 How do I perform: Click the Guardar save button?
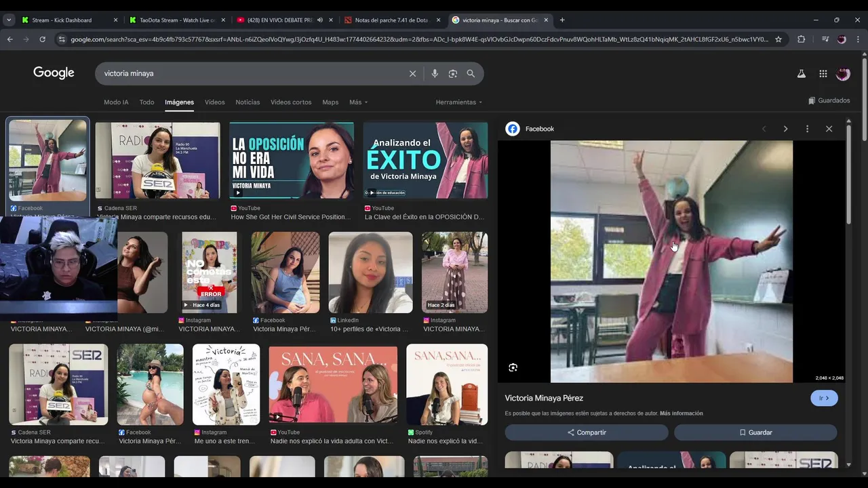pyautogui.click(x=755, y=432)
